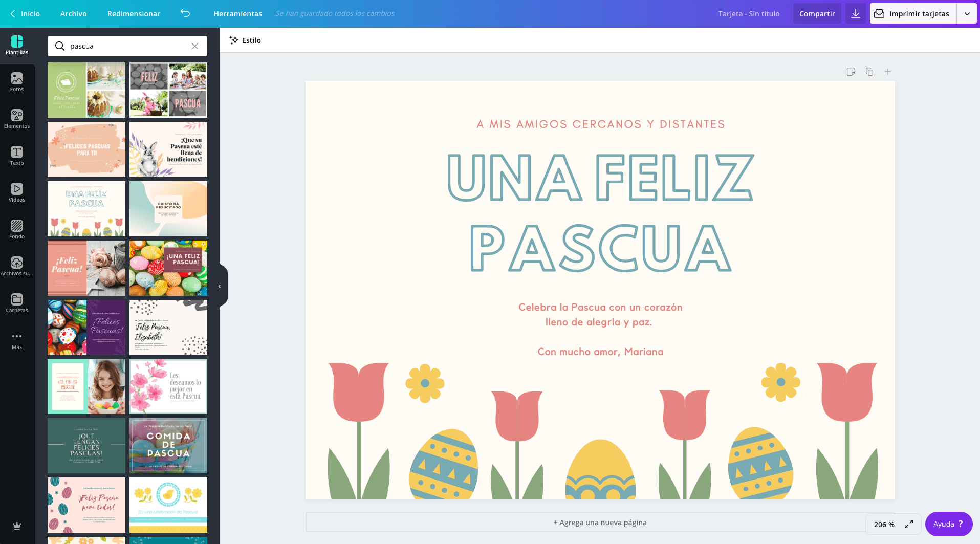Select the Cristo Ha Resucitado template thumbnail
The image size is (980, 544).
168,208
